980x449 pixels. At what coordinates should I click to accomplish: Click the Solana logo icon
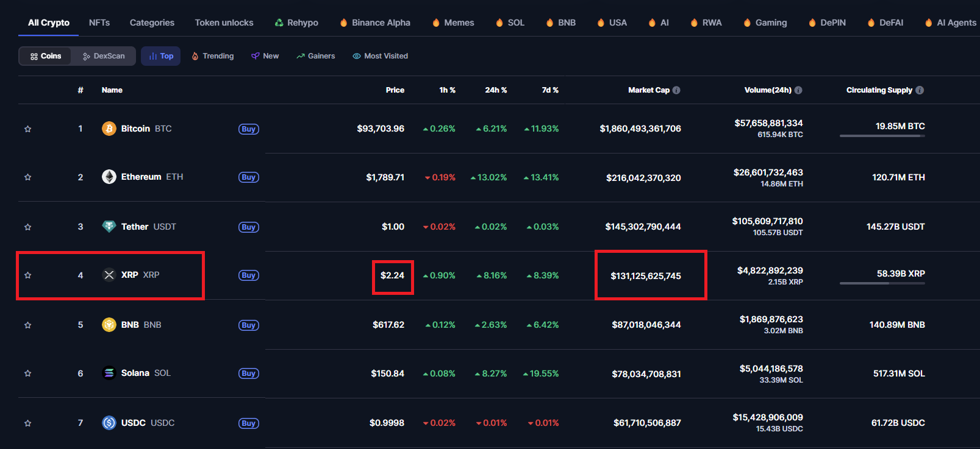tap(109, 373)
